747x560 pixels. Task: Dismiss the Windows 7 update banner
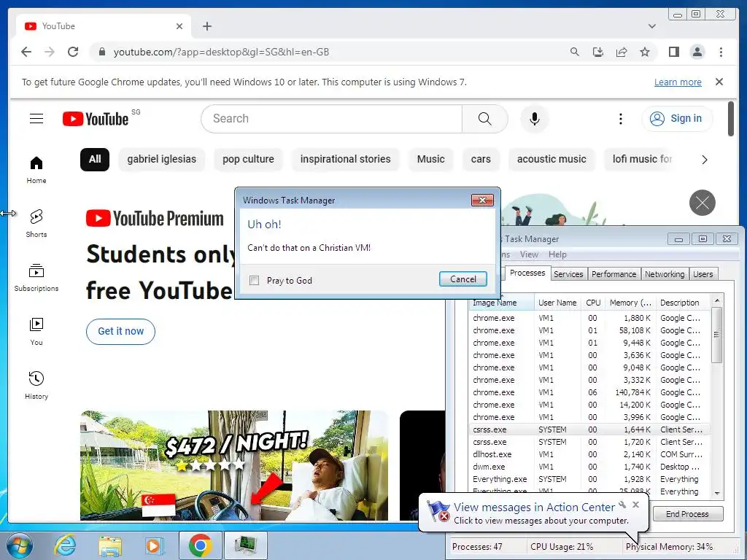point(719,82)
